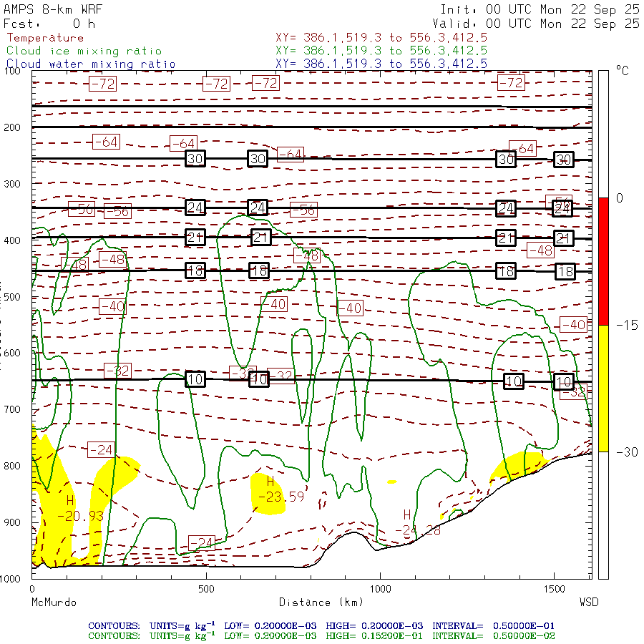Click the '°C' unit above the colorbar

point(623,71)
